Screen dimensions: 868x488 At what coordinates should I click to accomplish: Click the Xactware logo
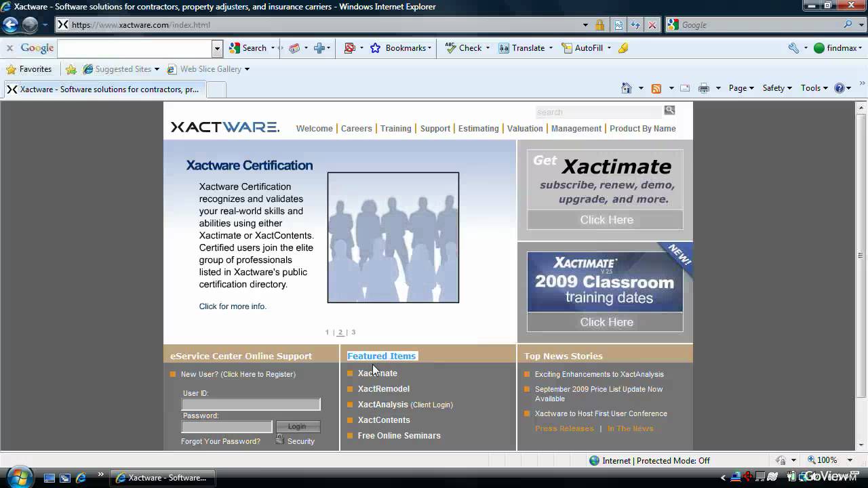224,127
